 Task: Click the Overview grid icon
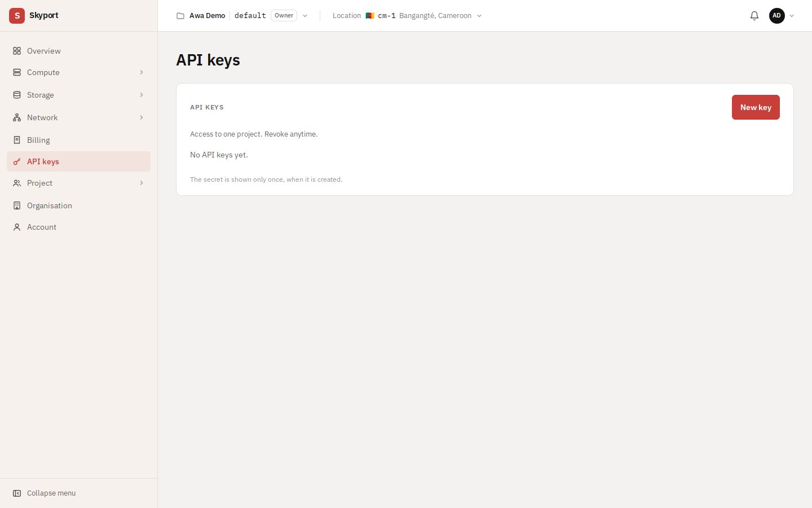click(17, 51)
